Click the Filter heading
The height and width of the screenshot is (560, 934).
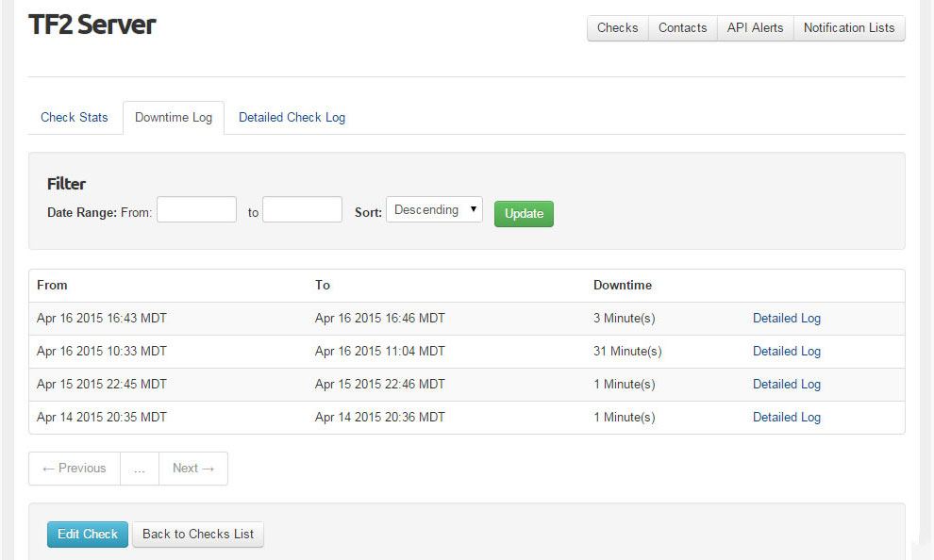[66, 184]
